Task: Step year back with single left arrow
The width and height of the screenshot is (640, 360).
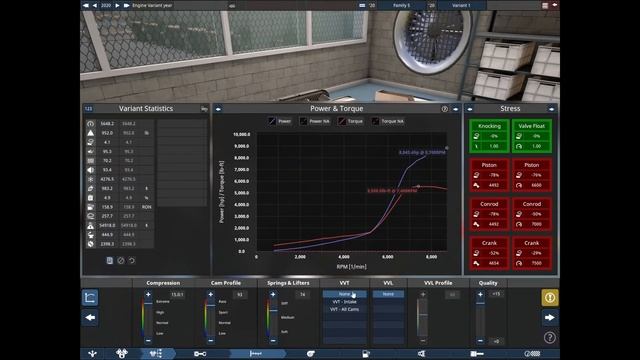Action: (95, 5)
